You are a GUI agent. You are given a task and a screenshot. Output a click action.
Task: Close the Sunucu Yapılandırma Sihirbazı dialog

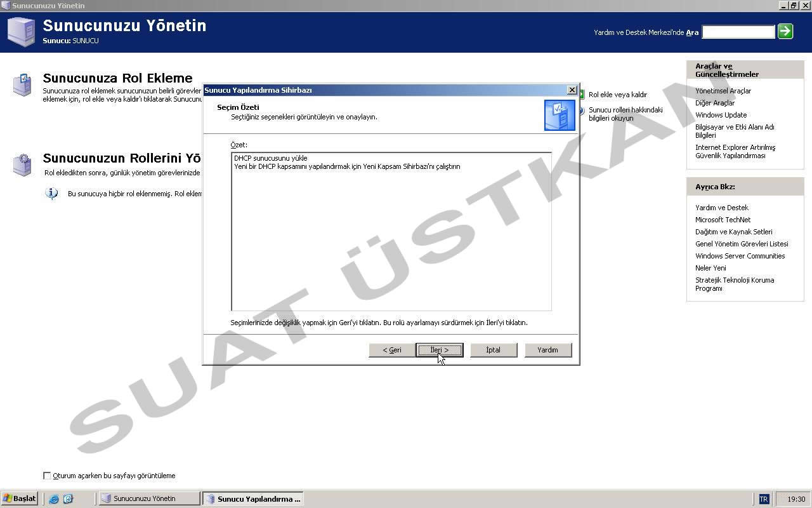click(572, 90)
